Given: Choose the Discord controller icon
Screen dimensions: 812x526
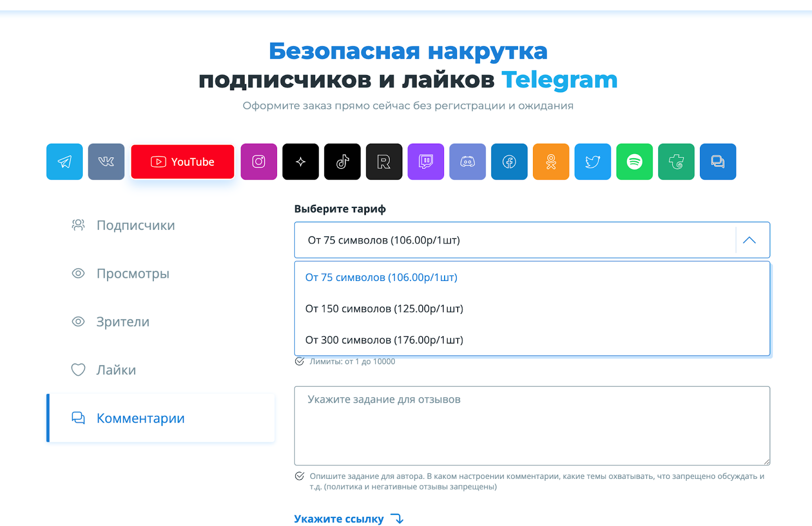Looking at the screenshot, I should coord(467,162).
